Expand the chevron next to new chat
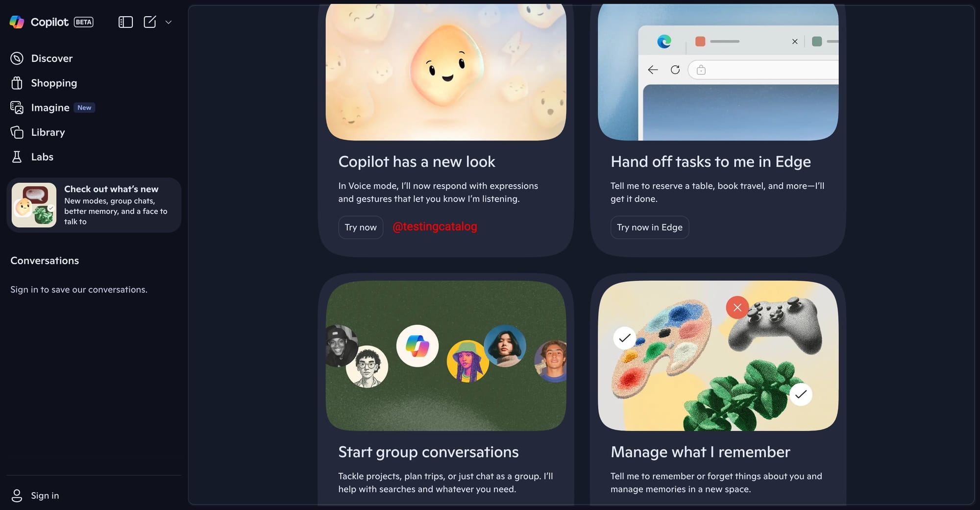Image resolution: width=980 pixels, height=510 pixels. click(x=169, y=22)
